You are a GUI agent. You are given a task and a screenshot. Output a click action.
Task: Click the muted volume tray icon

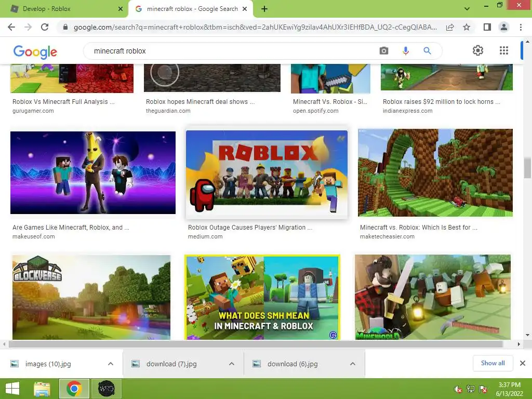pos(458,389)
